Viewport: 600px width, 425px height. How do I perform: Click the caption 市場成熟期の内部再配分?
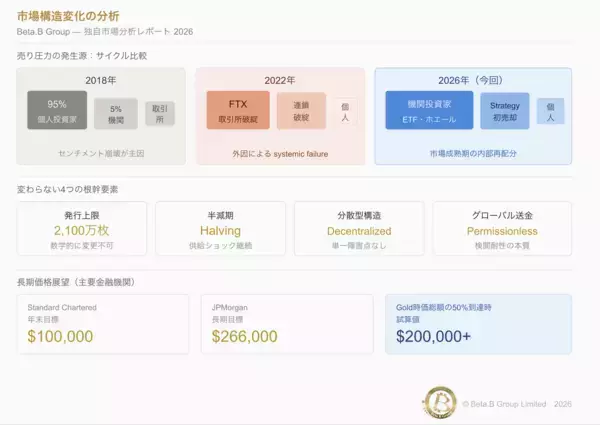[473, 153]
